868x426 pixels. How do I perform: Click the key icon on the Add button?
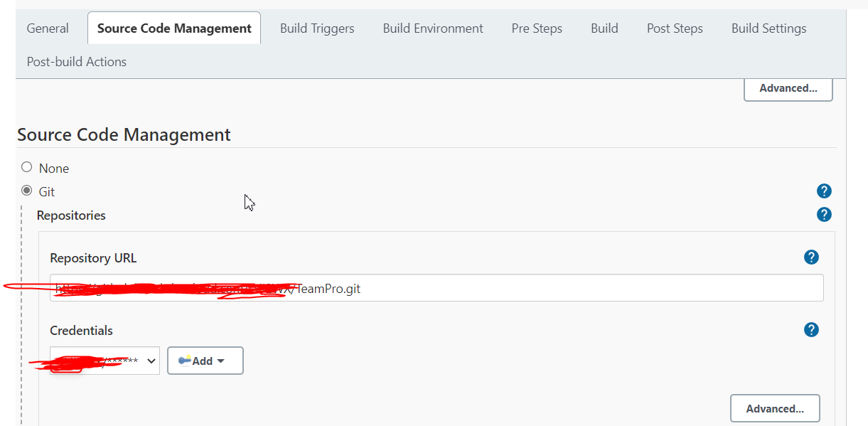186,360
